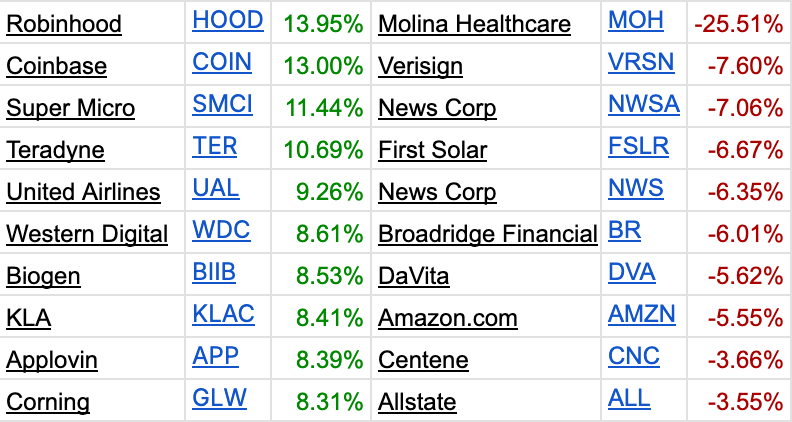Open the COIN ticker link
The width and height of the screenshot is (792, 422).
pyautogui.click(x=222, y=62)
